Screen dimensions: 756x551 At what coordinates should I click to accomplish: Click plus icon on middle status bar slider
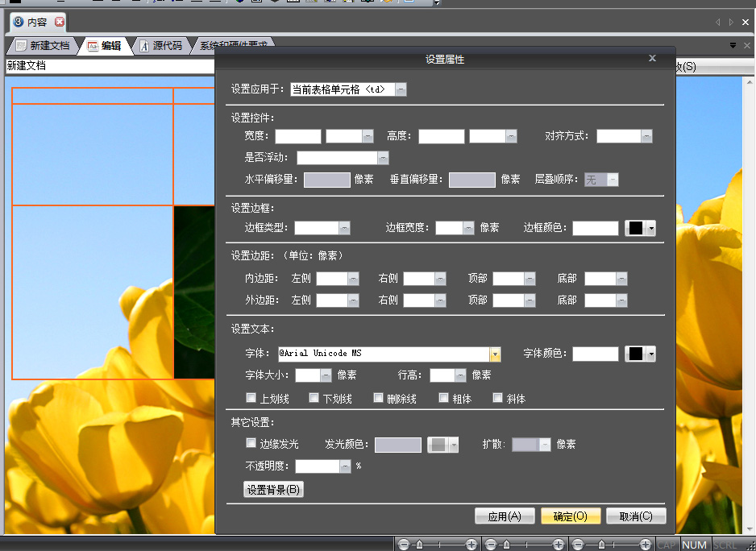tap(558, 545)
